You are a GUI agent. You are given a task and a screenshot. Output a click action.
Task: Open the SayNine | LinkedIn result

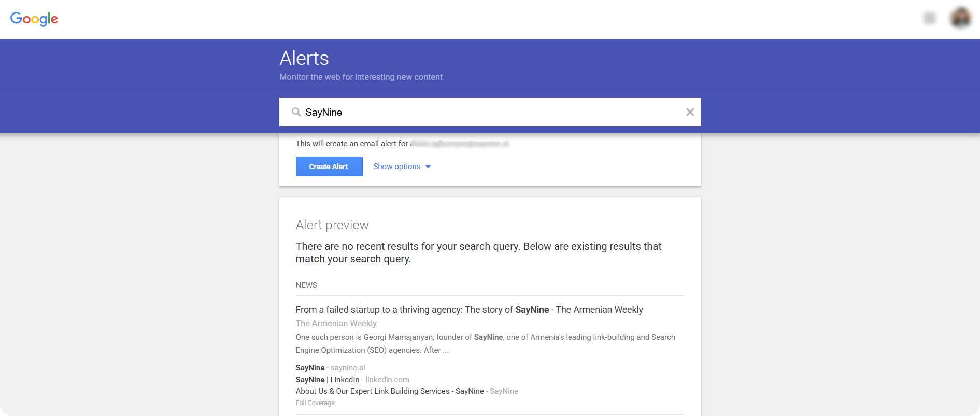[352, 380]
